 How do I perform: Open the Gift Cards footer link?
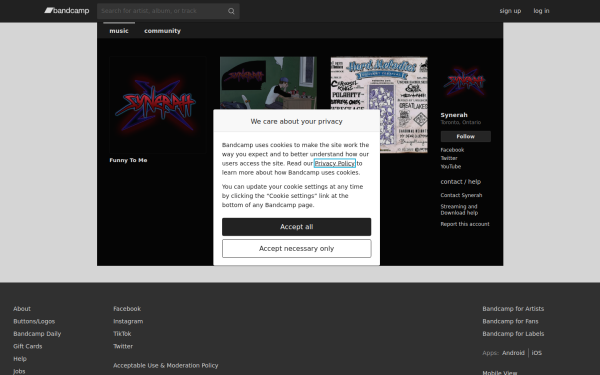pyautogui.click(x=28, y=346)
